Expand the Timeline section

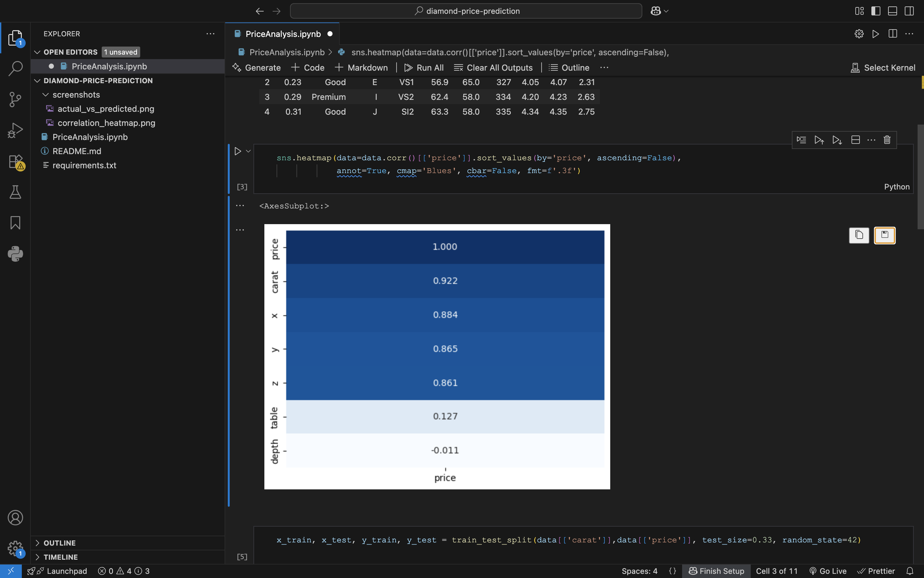pos(38,557)
